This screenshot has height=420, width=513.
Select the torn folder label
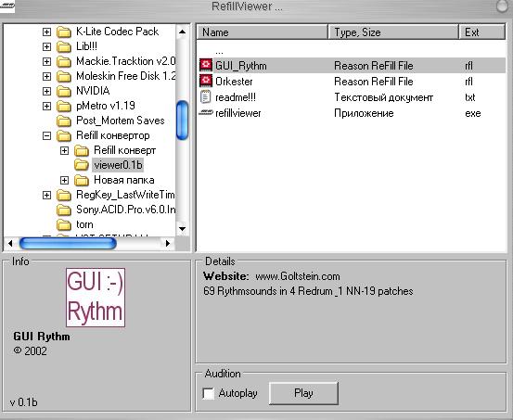pyautogui.click(x=84, y=224)
